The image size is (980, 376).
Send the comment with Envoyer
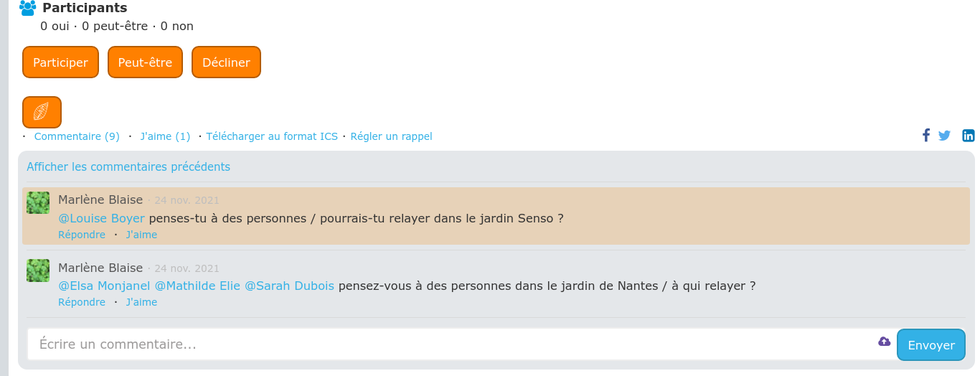click(931, 345)
